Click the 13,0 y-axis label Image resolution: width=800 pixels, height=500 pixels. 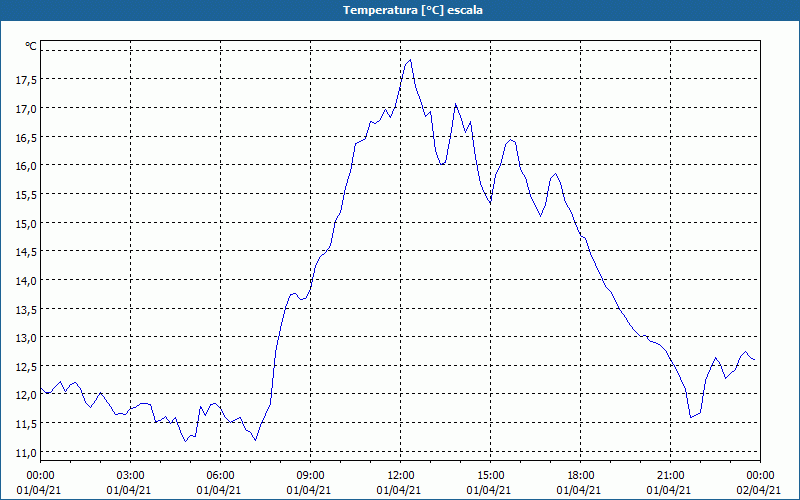(26, 338)
